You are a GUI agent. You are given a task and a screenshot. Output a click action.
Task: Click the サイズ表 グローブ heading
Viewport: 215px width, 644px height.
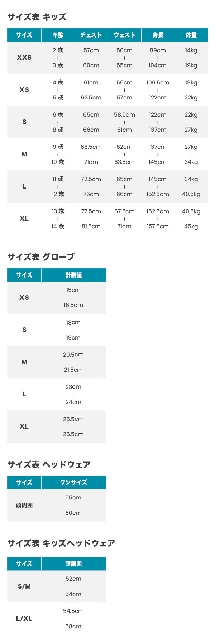pyautogui.click(x=41, y=257)
